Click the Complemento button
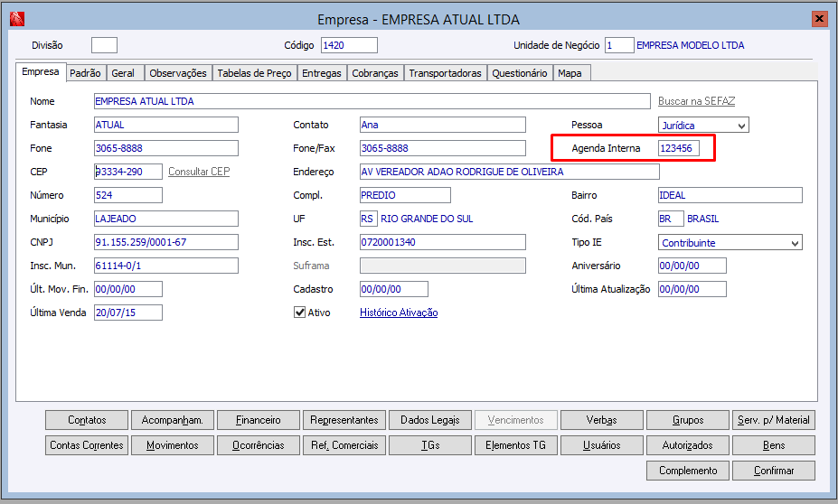 688,471
